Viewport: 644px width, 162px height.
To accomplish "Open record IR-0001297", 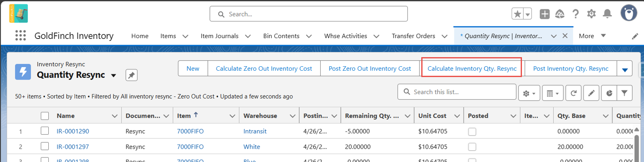I will click(73, 147).
